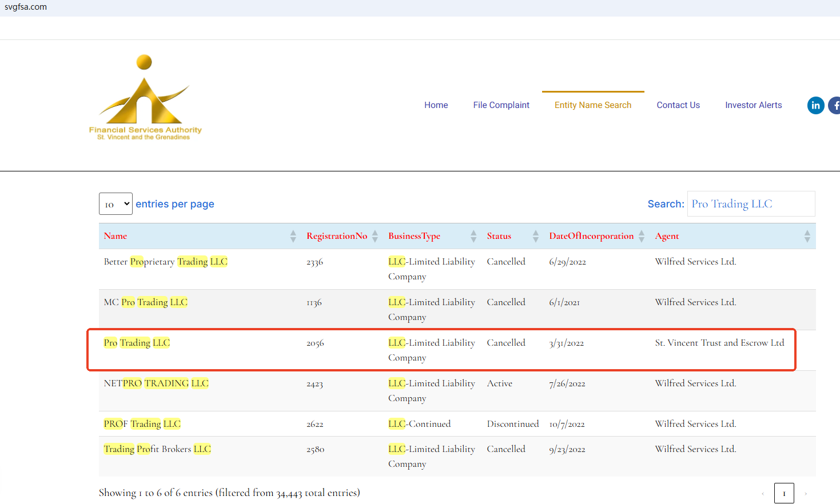Click the next page pagination arrow

pos(806,493)
